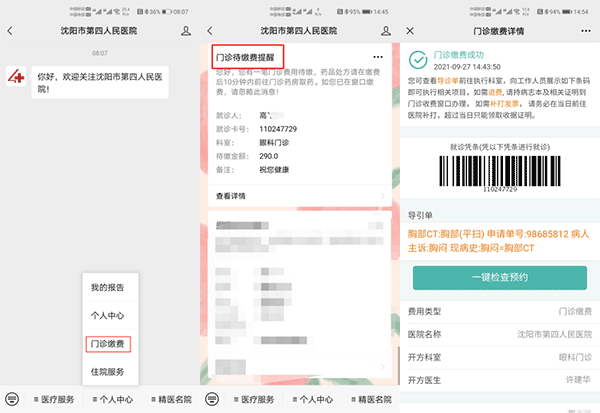Image resolution: width=600 pixels, height=413 pixels.
Task: Tap the 开方科室 row
Action: 500,357
